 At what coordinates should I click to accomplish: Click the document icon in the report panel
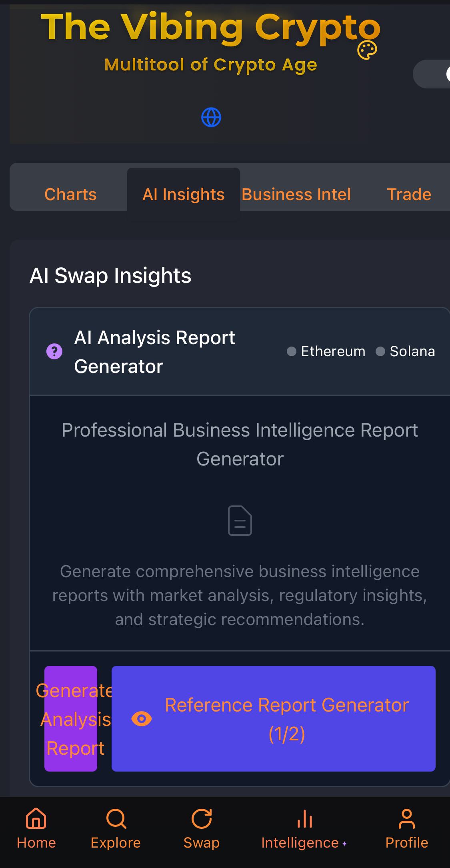240,520
